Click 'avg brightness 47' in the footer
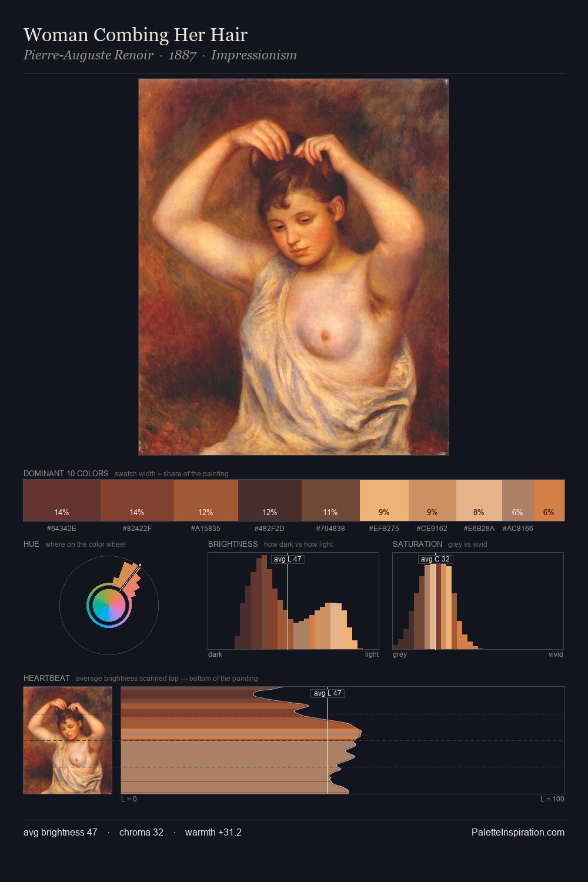The width and height of the screenshot is (588, 882). click(x=61, y=833)
